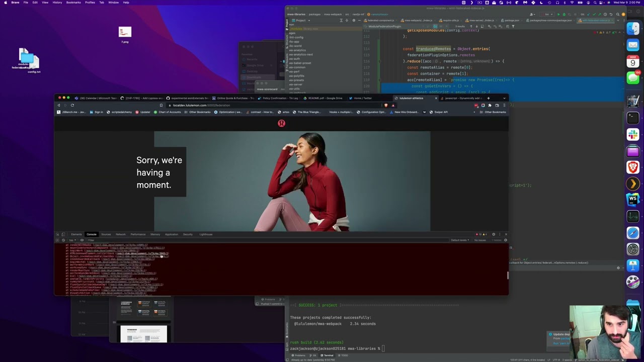Image resolution: width=644 pixels, height=362 pixels.
Task: Click the Brave shields icon in address bar
Action: 386,105
